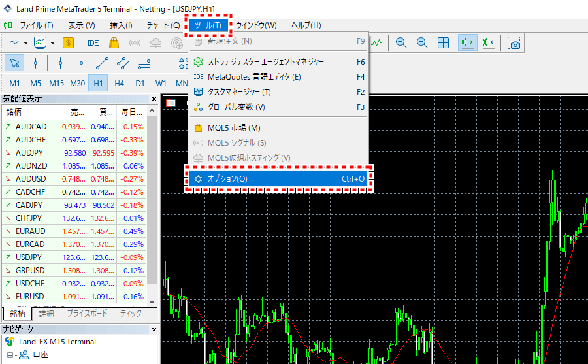Image resolution: width=588 pixels, height=364 pixels.
Task: Switch to W1 timeframe
Action: [161, 83]
